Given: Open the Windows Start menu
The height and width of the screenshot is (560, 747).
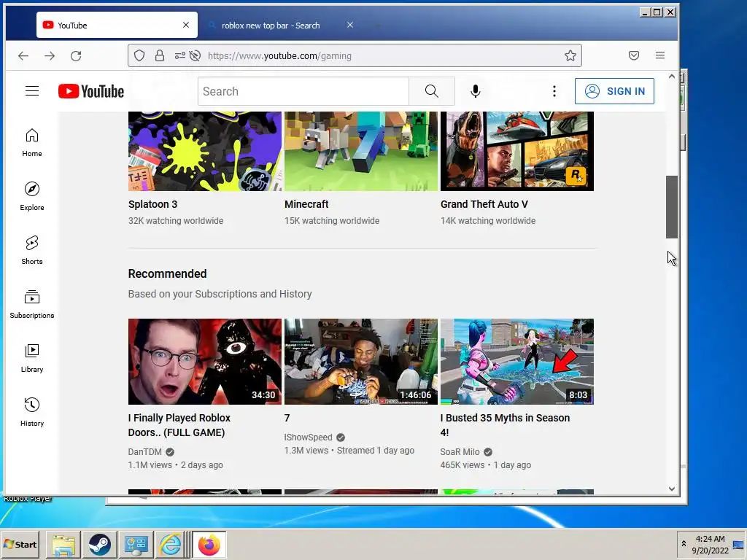Looking at the screenshot, I should click(x=20, y=544).
